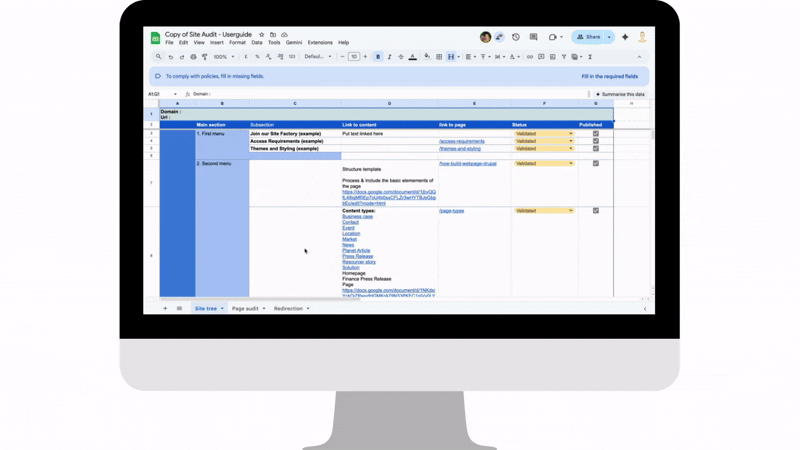
Task: Switch to the Page audit sheet tab
Action: 245,309
